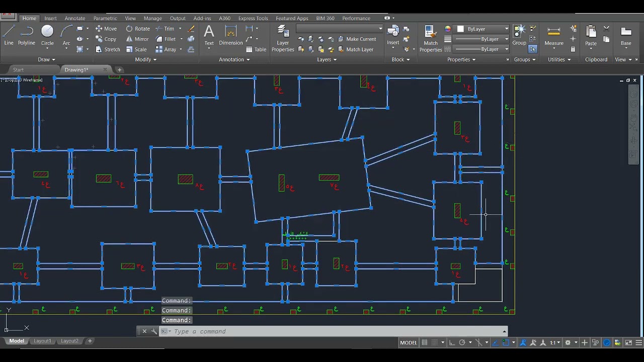The width and height of the screenshot is (644, 362).
Task: Click the Mirror modify tool
Action: 137,39
